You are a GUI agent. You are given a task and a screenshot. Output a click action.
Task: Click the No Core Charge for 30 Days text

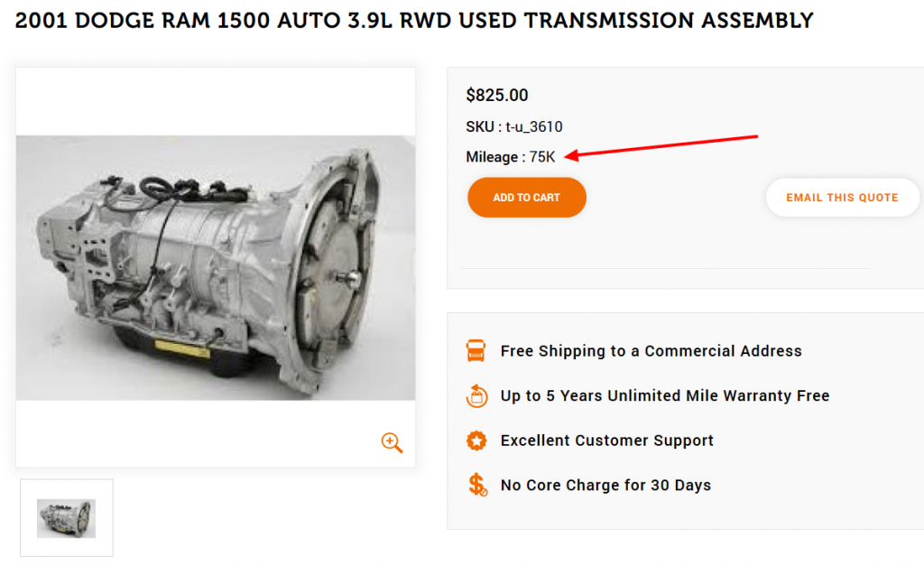[603, 485]
